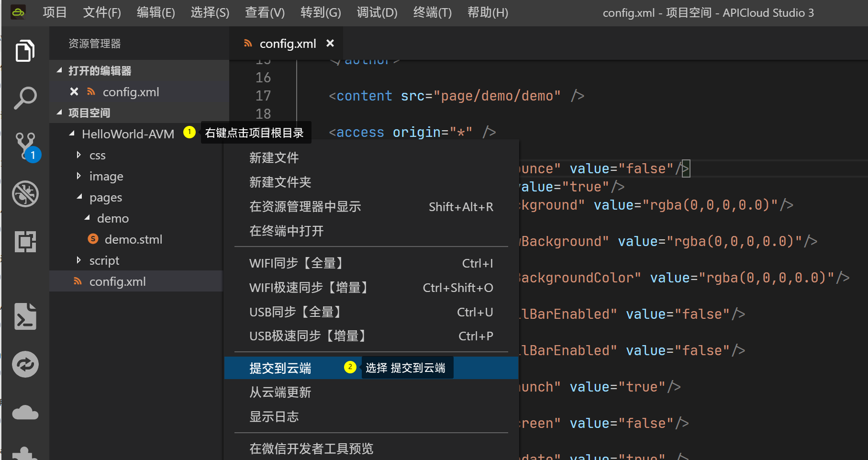This screenshot has width=868, height=460.
Task: Open the terminal script icon in activity bar
Action: pos(25,316)
